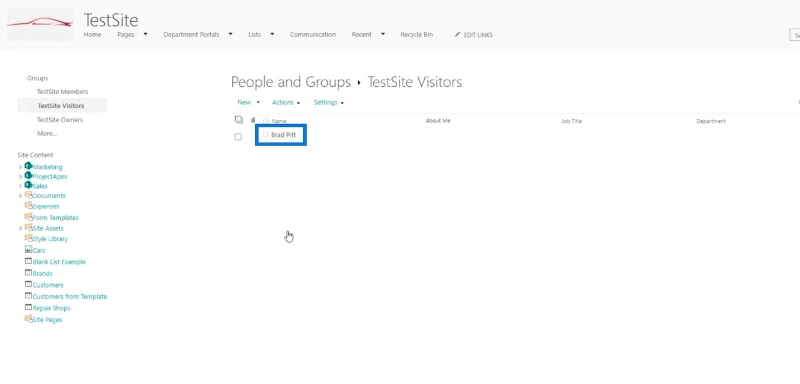Open the Style Library link
The width and height of the screenshot is (800, 384).
tap(50, 239)
